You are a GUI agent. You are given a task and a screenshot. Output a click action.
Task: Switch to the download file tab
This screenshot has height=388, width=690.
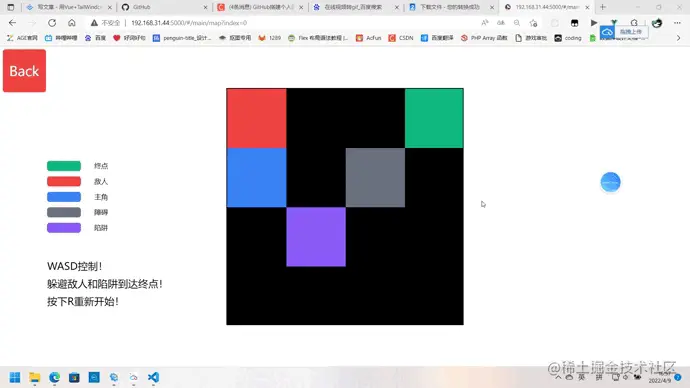(451, 7)
